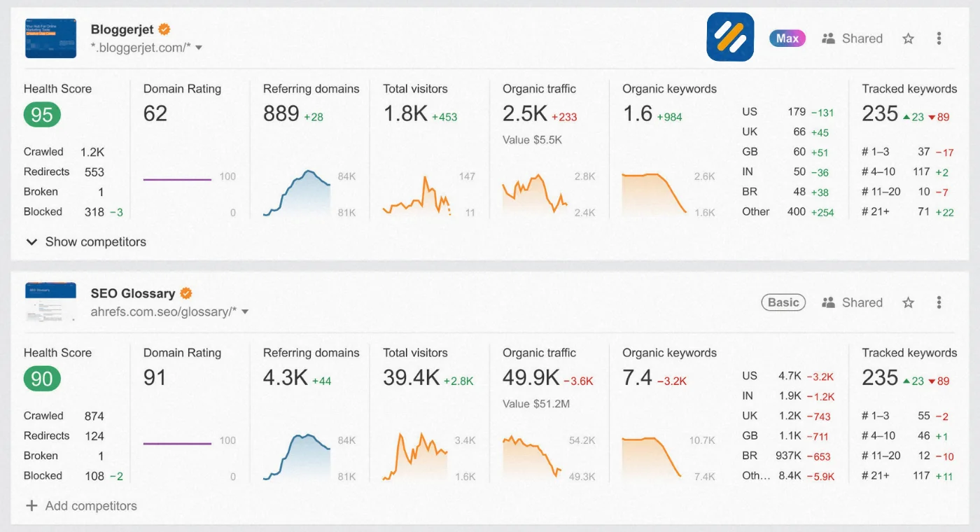Viewport: 980px width, 532px height.
Task: Click SEO Glossary Tracked keywords total 235
Action: [x=880, y=377]
